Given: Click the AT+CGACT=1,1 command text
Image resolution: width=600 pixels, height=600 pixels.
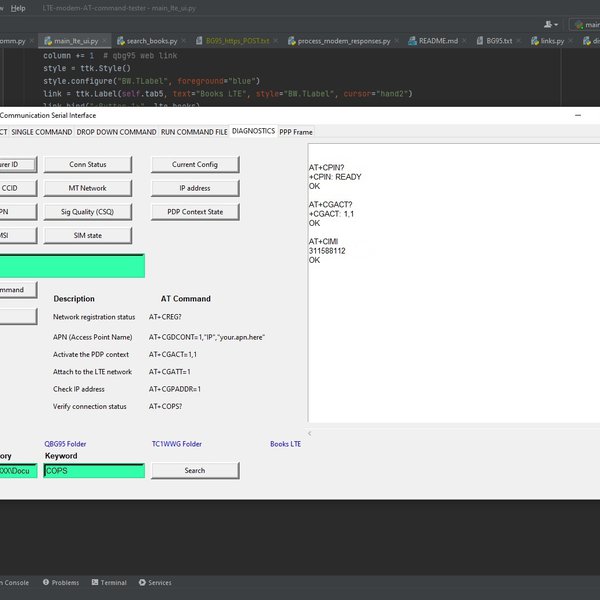Looking at the screenshot, I should (x=173, y=354).
